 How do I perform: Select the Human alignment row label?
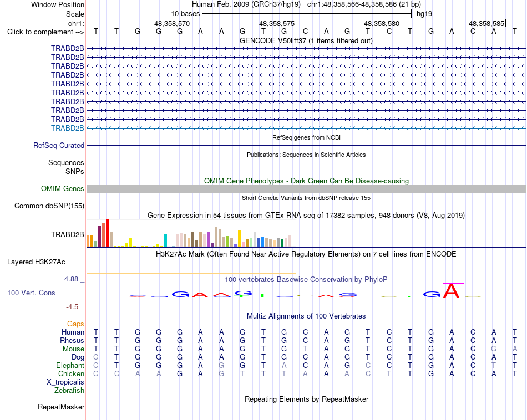click(73, 332)
